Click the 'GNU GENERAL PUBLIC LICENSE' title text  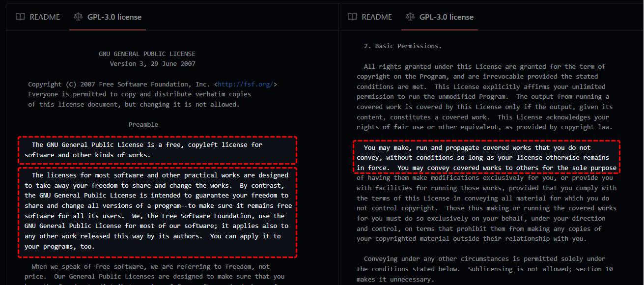click(147, 54)
